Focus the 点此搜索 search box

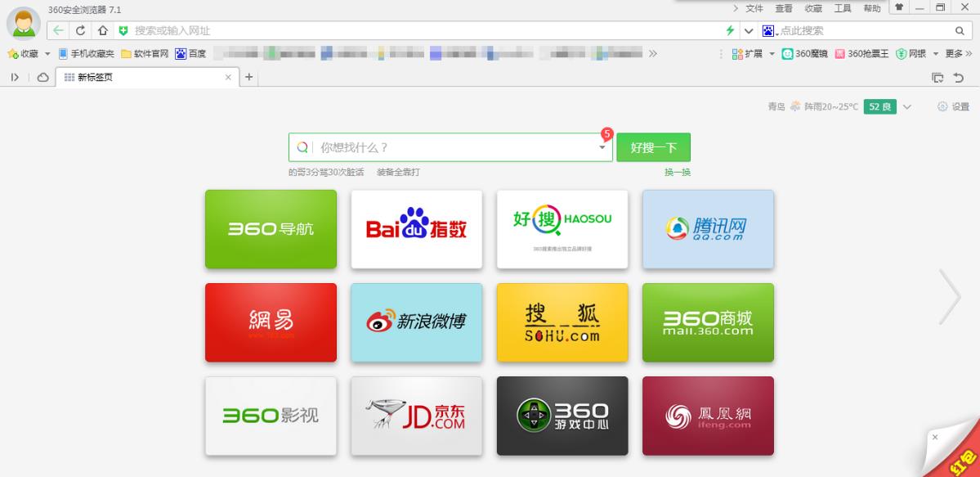pos(866,30)
